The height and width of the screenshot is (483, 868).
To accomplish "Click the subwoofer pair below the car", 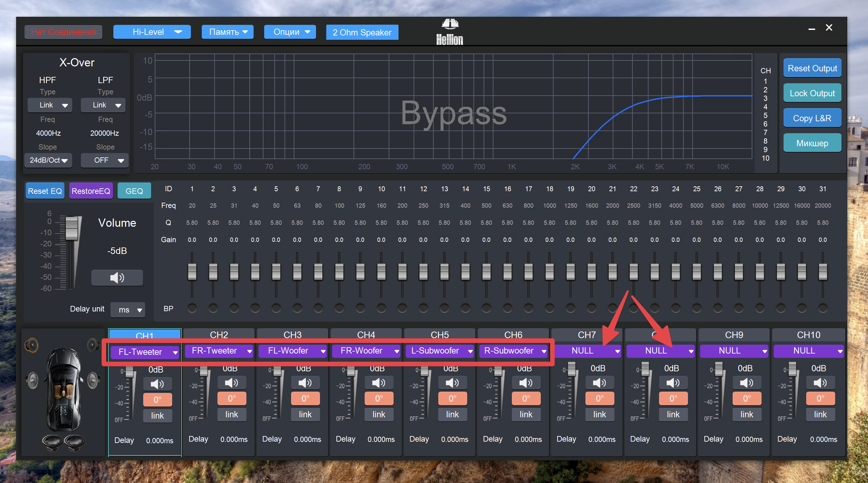I will pyautogui.click(x=63, y=442).
